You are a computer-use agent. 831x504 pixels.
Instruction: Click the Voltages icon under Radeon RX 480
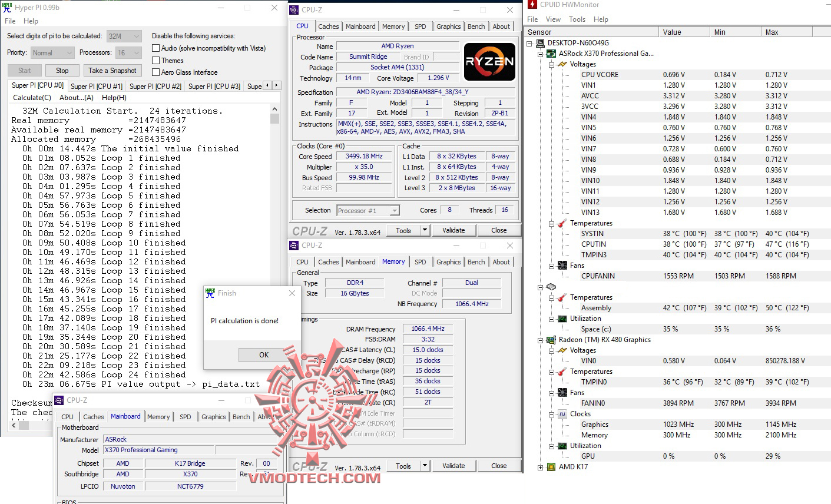[x=561, y=350]
